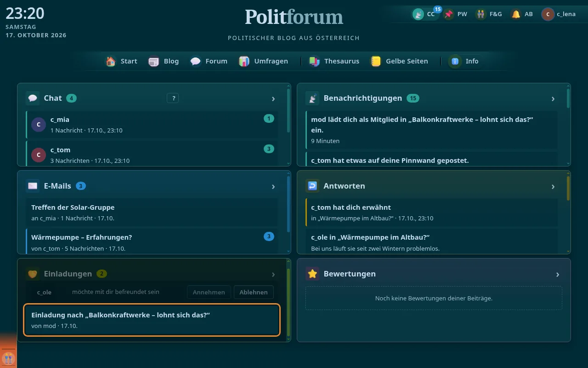This screenshot has height=368, width=588.
Task: Go to Blog in navigation menu
Action: tap(164, 61)
